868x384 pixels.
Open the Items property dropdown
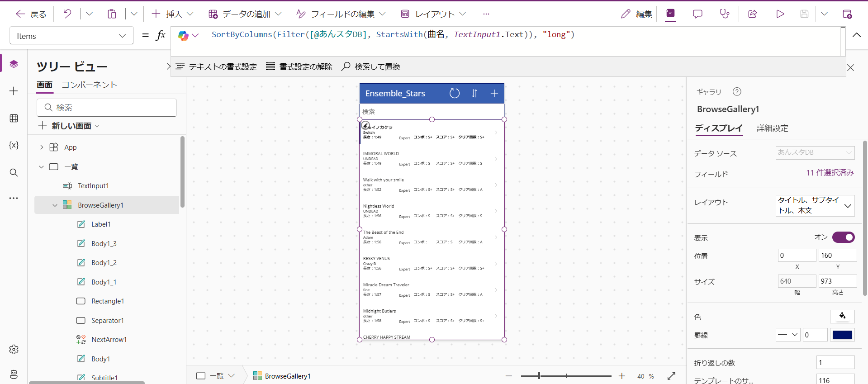[x=71, y=36]
